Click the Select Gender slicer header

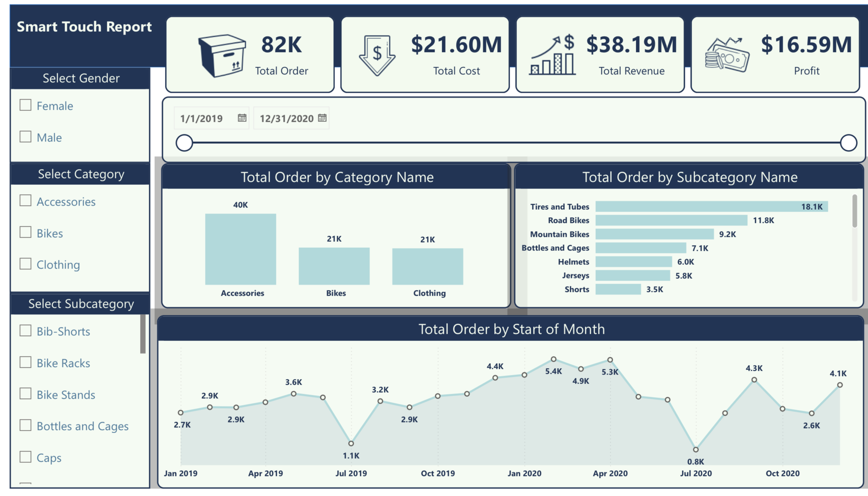80,78
